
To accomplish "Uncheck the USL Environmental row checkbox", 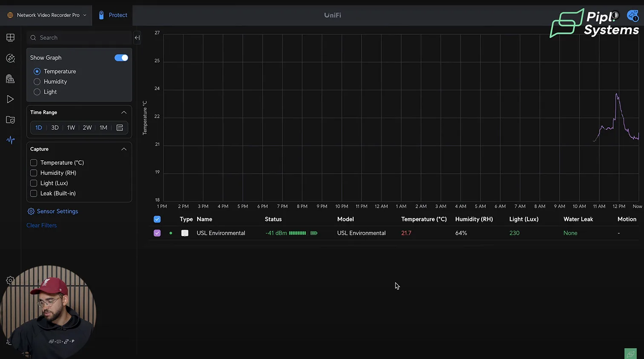I will [x=157, y=233].
